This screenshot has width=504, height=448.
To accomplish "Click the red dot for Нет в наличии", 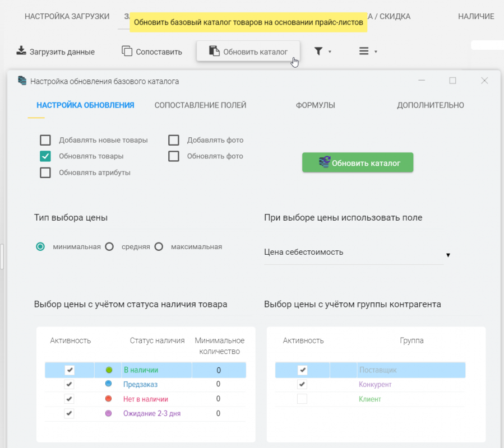I will pos(109,399).
